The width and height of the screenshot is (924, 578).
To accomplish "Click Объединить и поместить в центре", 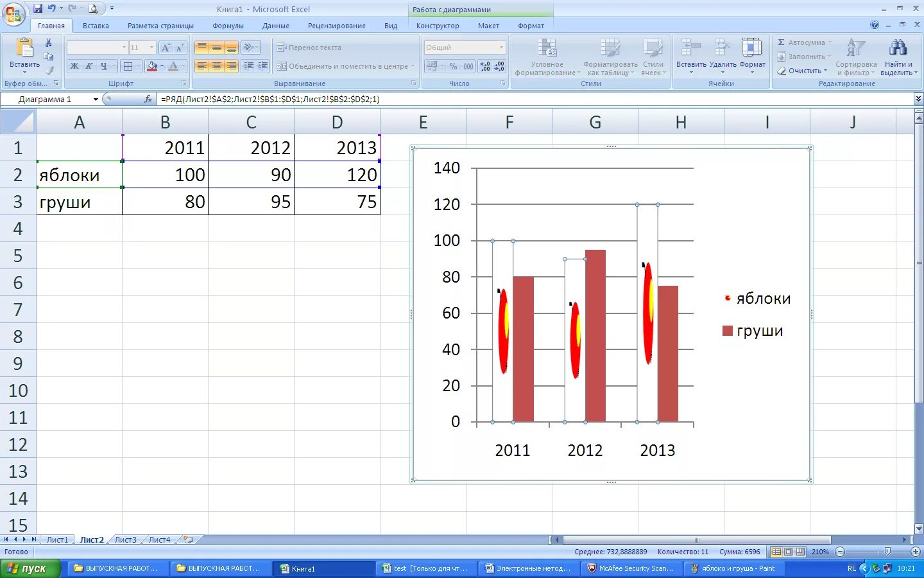I will 346,66.
